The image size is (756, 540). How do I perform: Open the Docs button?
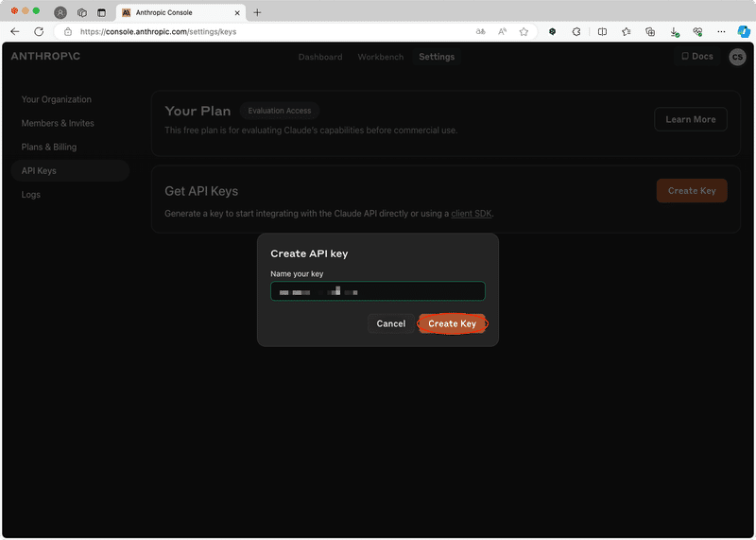pos(696,57)
